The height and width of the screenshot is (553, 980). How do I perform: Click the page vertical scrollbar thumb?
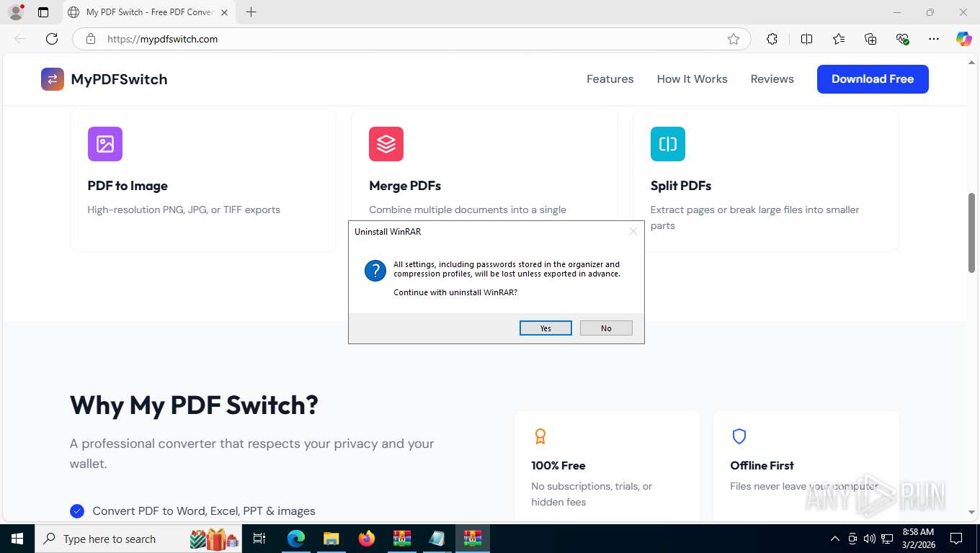click(971, 232)
